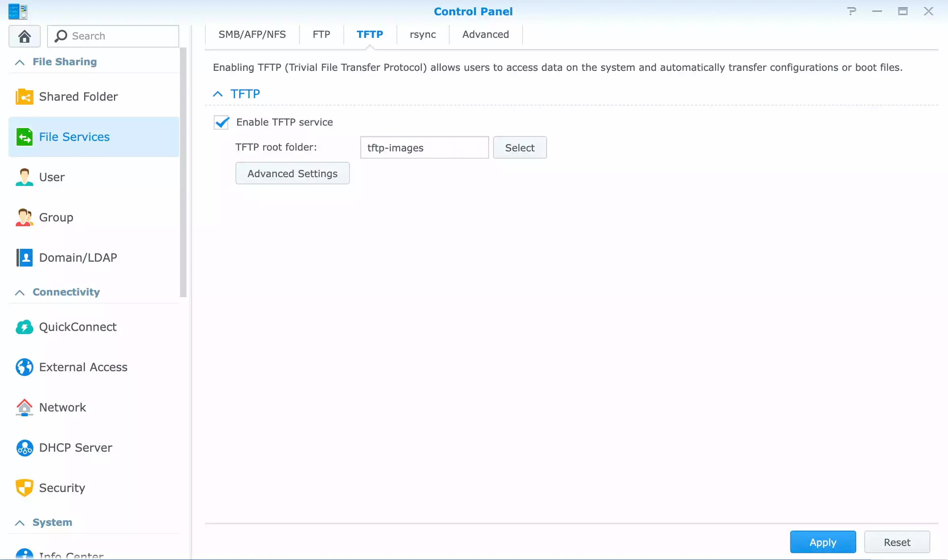
Task: Open the Security shield icon
Action: click(x=24, y=488)
